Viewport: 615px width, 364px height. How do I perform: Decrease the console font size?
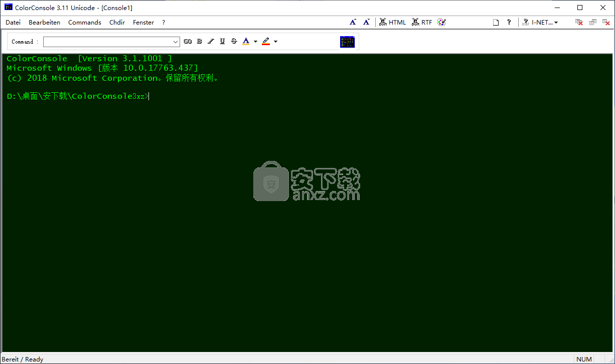[x=367, y=22]
